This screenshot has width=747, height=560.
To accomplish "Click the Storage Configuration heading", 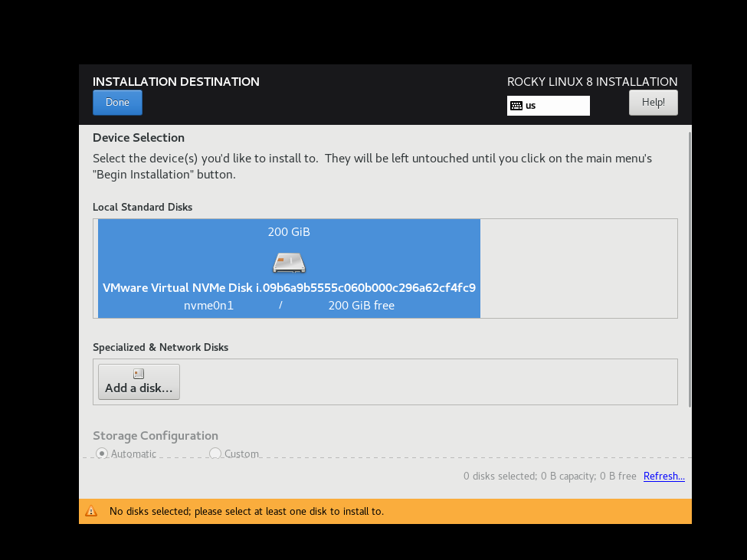I will (x=156, y=436).
